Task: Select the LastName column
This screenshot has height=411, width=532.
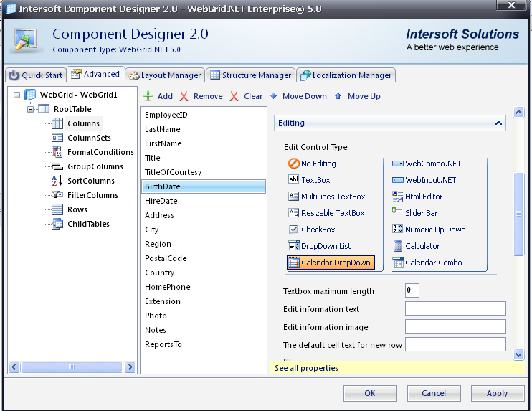Action: [203, 129]
